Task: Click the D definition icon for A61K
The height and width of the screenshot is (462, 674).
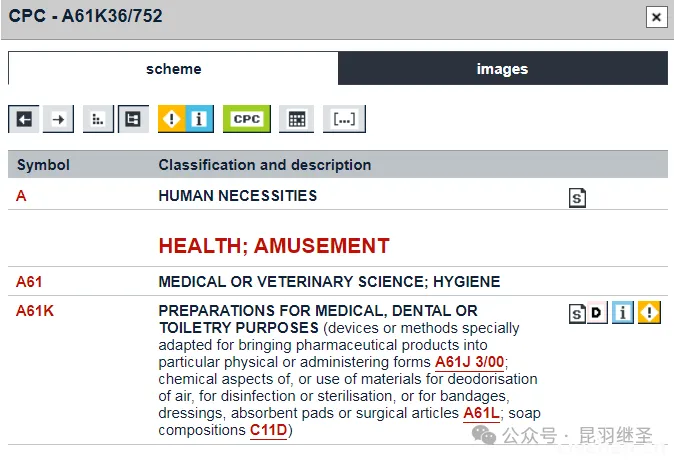Action: click(597, 313)
